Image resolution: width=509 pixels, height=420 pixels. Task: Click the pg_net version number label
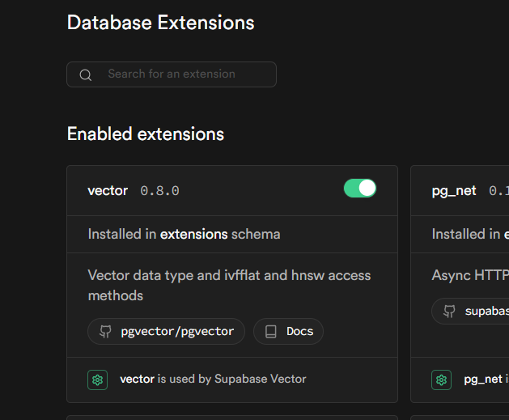[498, 191]
